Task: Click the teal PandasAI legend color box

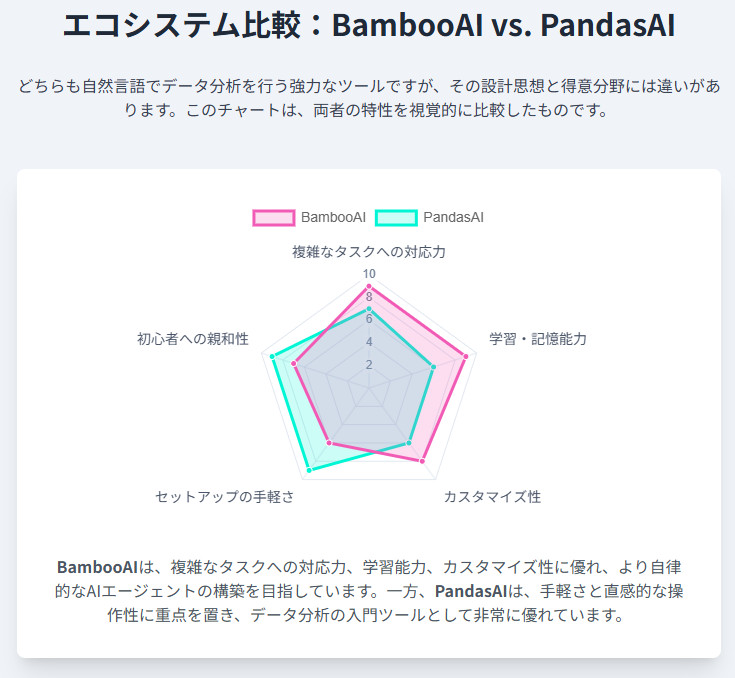Action: (x=396, y=217)
